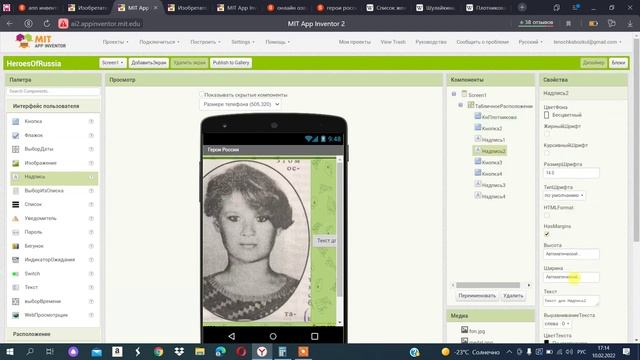Open the Settings menu
Screen dimensions: 640x360
tap(243, 42)
